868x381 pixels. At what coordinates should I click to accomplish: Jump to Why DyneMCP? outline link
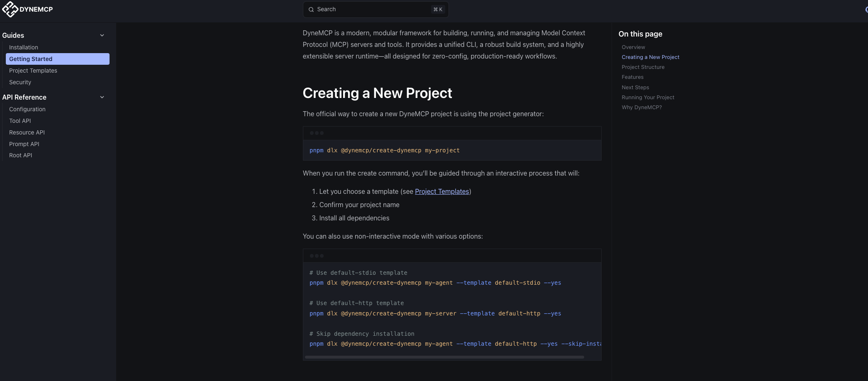pyautogui.click(x=641, y=107)
